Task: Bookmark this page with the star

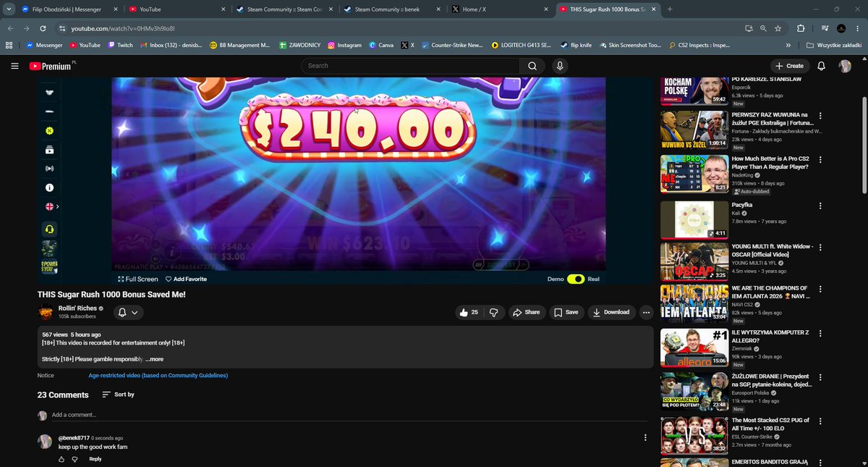Action: click(x=778, y=28)
